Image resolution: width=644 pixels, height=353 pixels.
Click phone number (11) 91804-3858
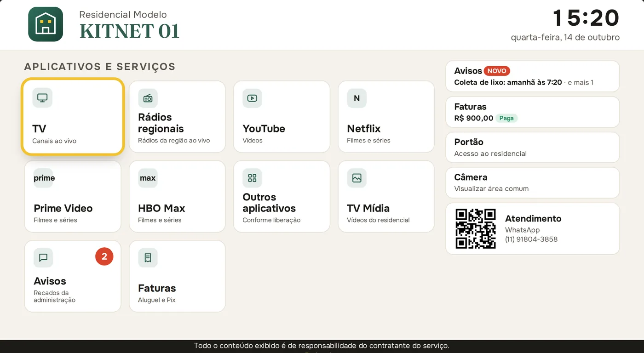click(531, 239)
